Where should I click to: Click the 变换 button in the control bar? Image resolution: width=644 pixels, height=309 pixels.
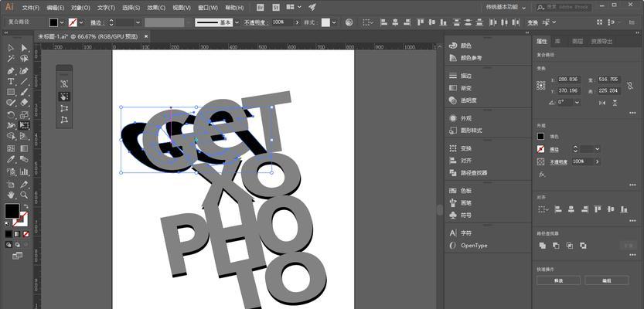click(532, 23)
